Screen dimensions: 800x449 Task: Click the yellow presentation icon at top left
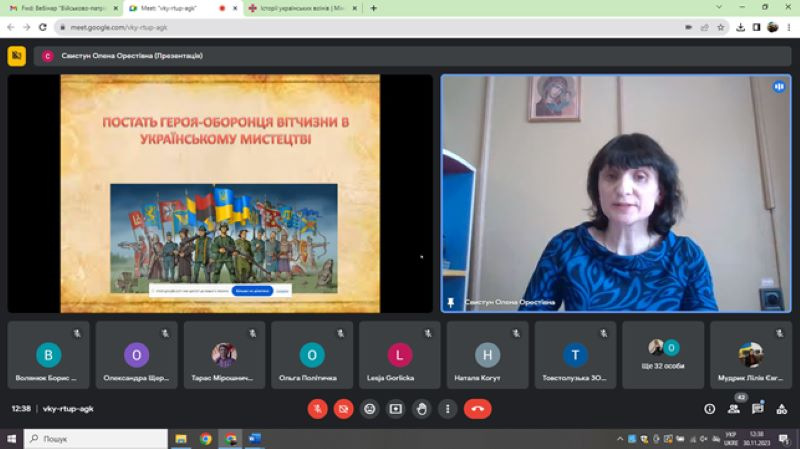click(x=16, y=56)
